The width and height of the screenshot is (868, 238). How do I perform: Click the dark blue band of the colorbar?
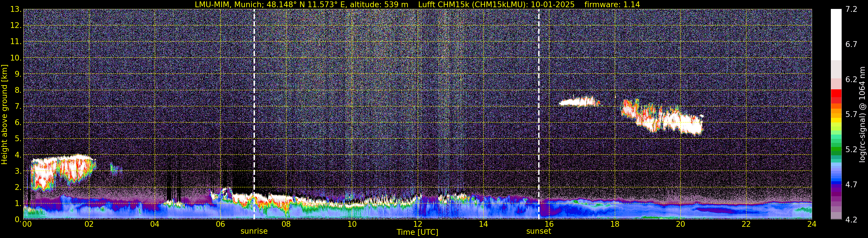pyautogui.click(x=836, y=183)
